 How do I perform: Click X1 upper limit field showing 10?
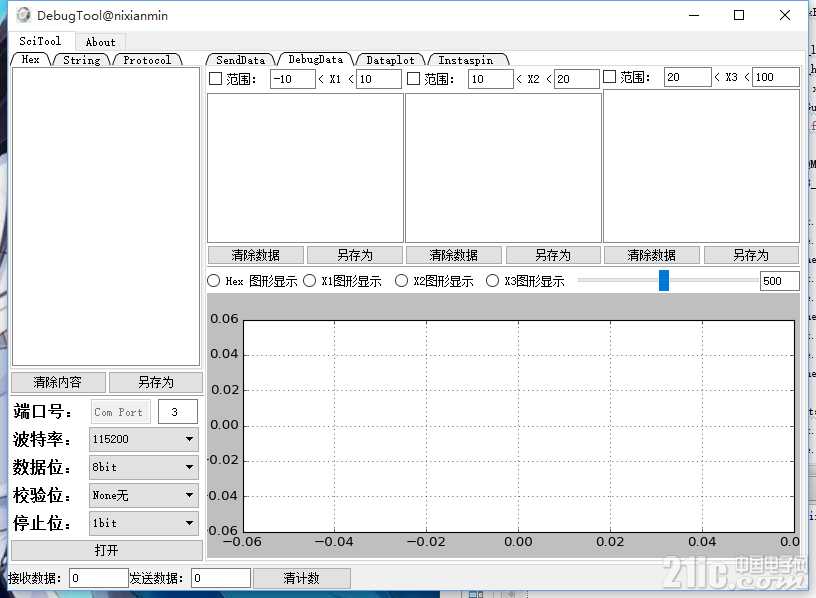pos(378,79)
